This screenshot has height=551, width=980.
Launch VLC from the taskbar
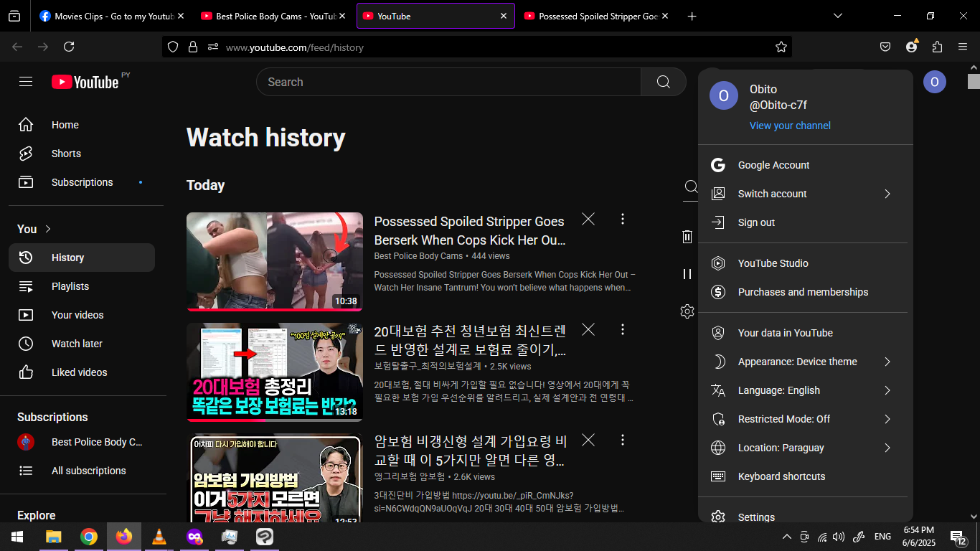(x=159, y=537)
